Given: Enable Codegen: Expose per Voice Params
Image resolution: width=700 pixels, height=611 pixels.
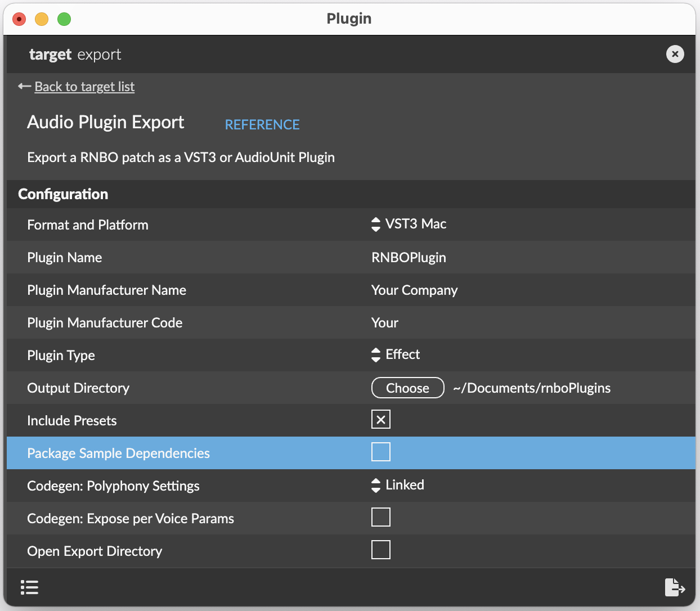Looking at the screenshot, I should tap(381, 517).
